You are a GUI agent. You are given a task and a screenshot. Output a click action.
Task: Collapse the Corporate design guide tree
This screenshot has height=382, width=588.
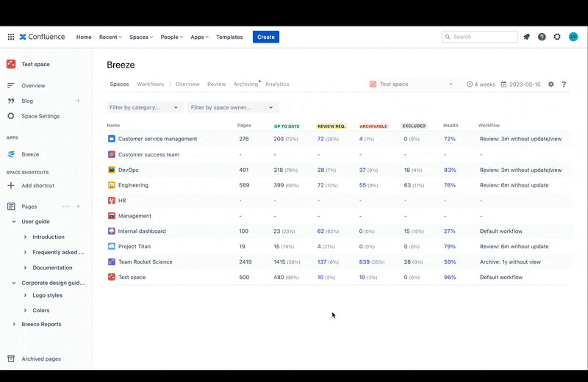(14, 283)
